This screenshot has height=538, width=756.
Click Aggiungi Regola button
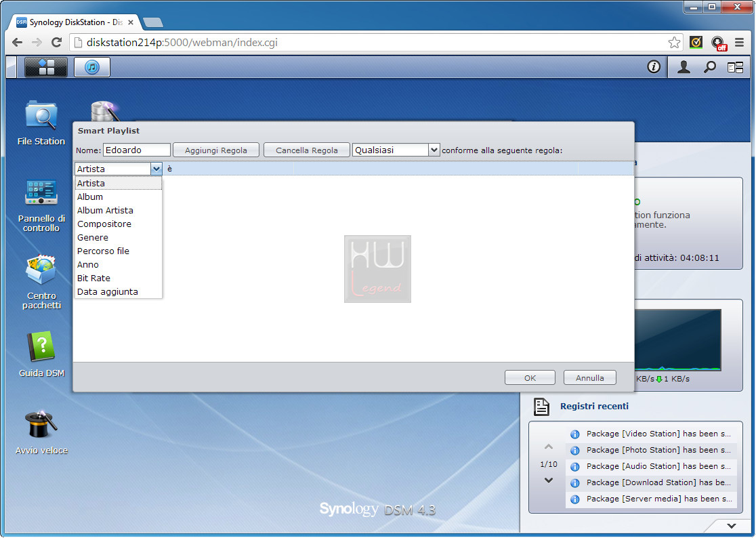click(215, 150)
